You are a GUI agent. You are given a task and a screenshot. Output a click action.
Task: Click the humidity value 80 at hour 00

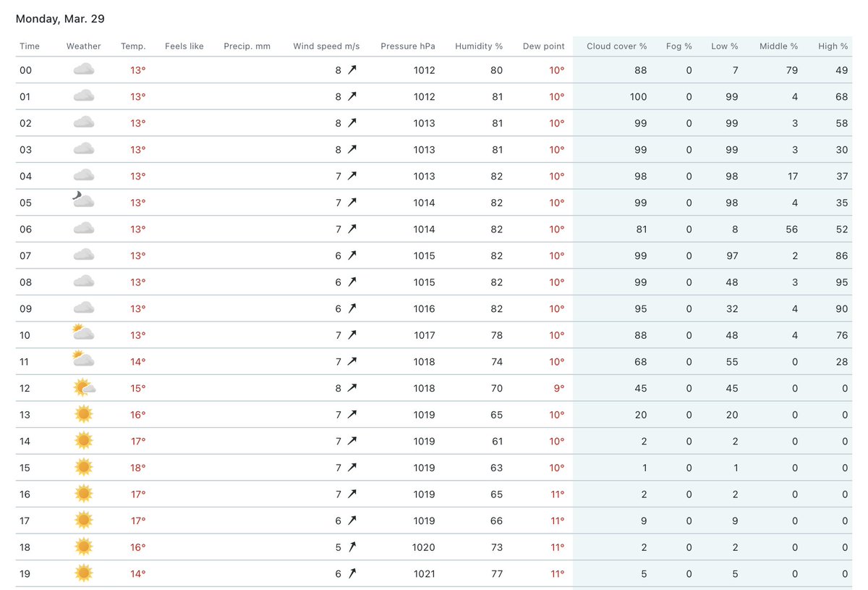pyautogui.click(x=497, y=70)
